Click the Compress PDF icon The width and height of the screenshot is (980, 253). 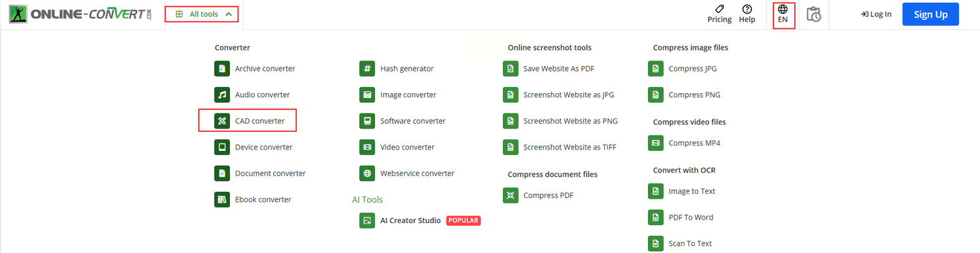(510, 195)
